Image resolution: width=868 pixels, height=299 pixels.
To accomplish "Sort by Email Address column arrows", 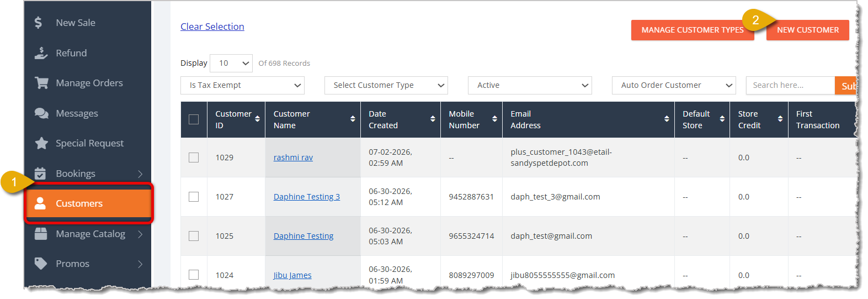I will tap(667, 119).
